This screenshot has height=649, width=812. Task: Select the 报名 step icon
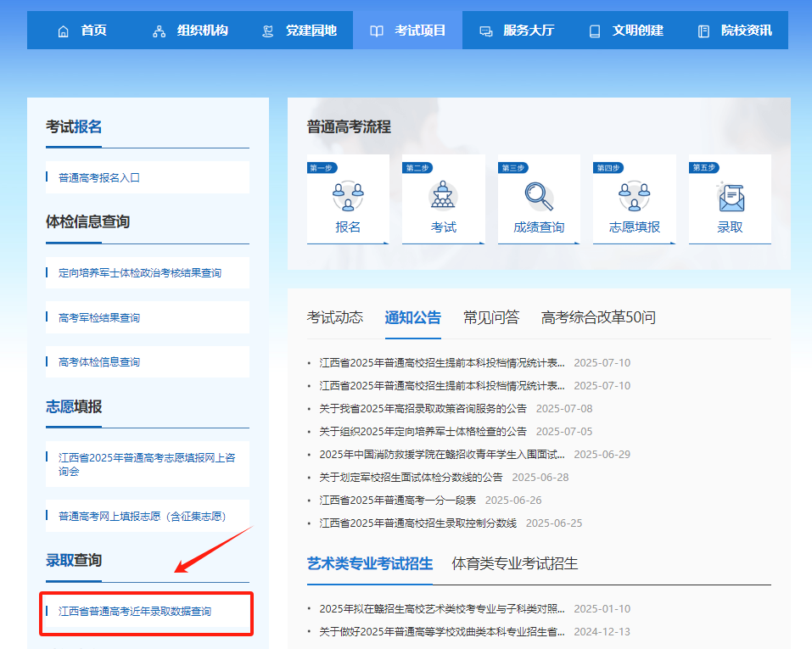347,197
